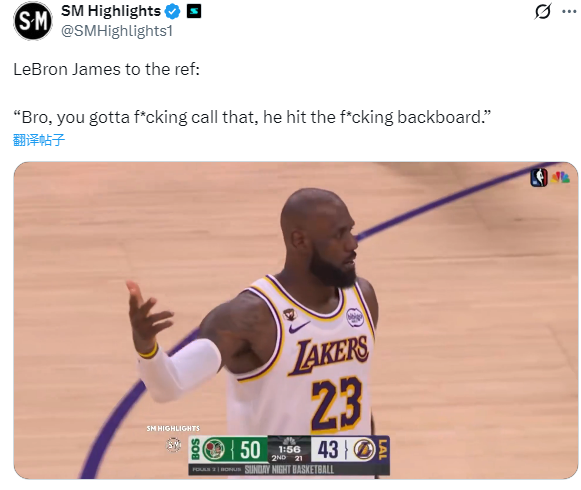Play the LeBron James video thumbnail

(x=296, y=320)
